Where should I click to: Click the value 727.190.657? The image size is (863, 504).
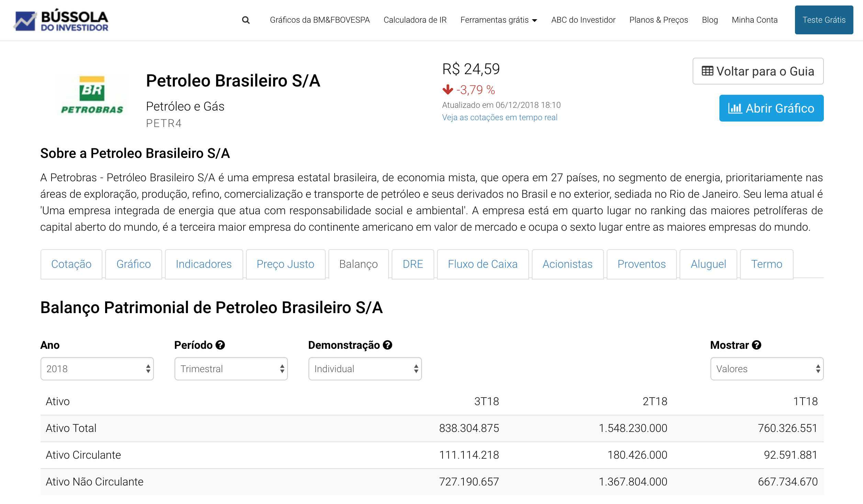click(x=469, y=482)
